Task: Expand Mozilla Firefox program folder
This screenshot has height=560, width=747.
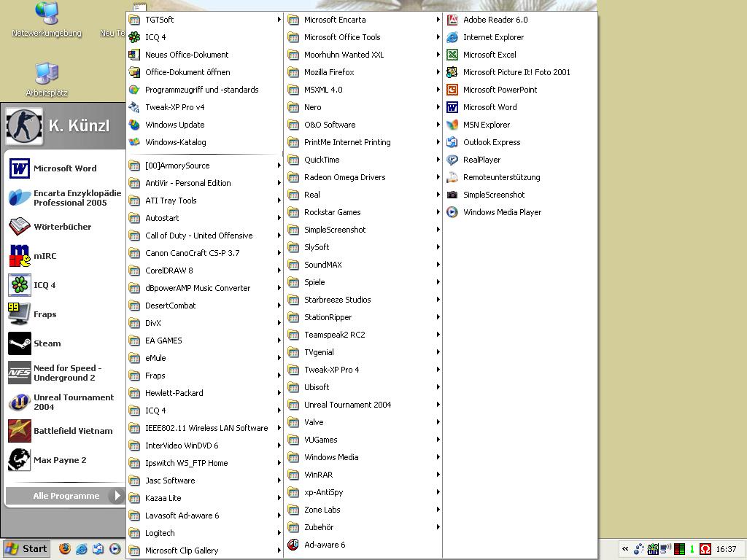Action: [x=364, y=72]
